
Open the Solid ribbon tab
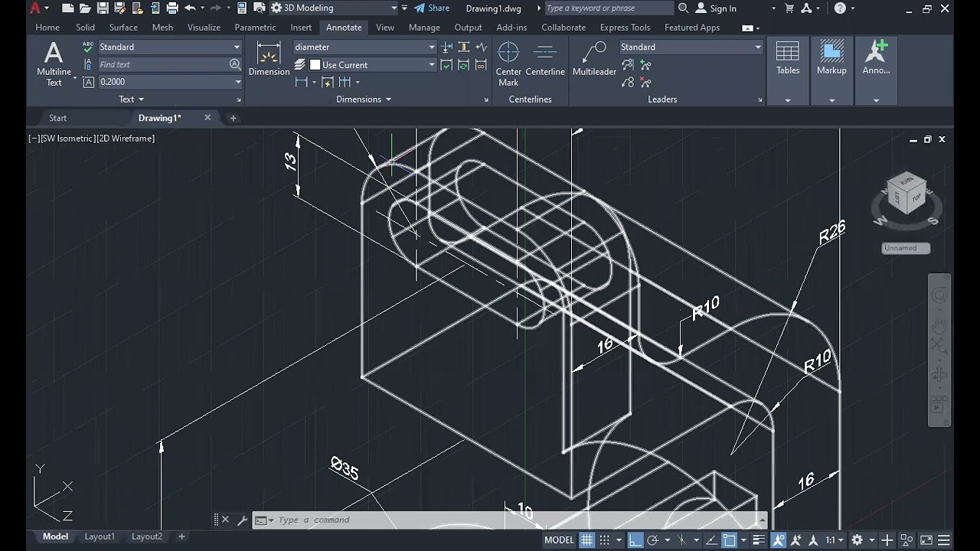tap(86, 28)
